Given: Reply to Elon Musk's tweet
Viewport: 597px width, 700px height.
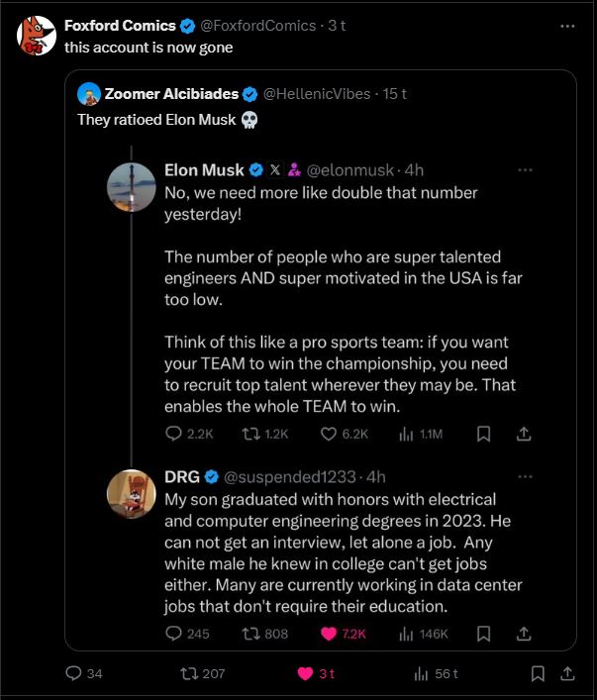Looking at the screenshot, I should point(174,434).
